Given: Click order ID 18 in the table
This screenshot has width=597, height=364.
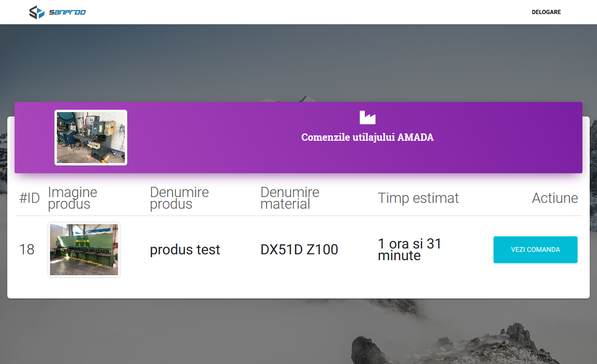Looking at the screenshot, I should [x=27, y=249].
